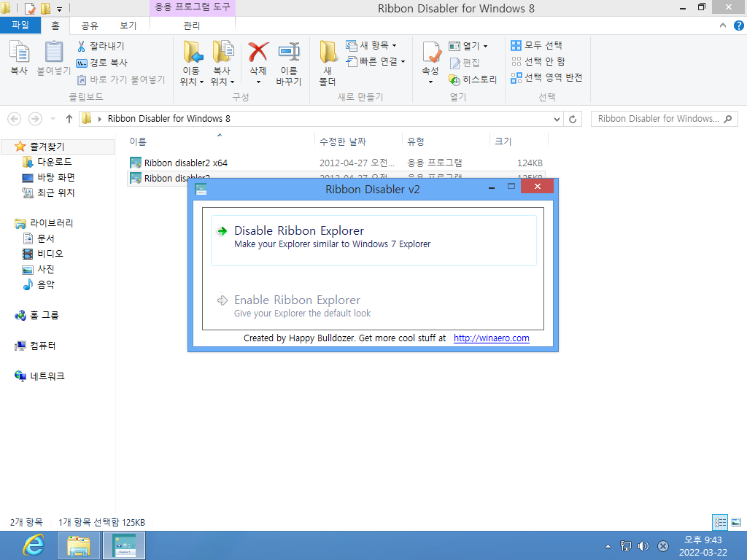The width and height of the screenshot is (747, 560).
Task: Refresh the folder view
Action: [x=573, y=119]
